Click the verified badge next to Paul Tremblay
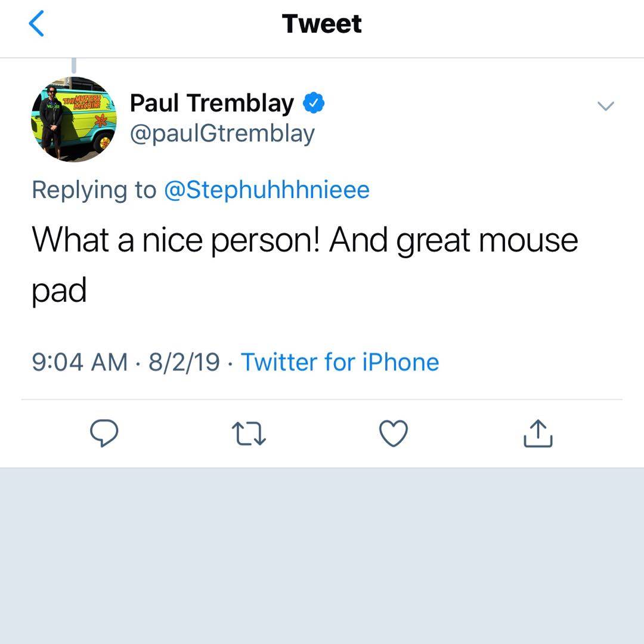Viewport: 644px width, 644px height. (x=312, y=102)
